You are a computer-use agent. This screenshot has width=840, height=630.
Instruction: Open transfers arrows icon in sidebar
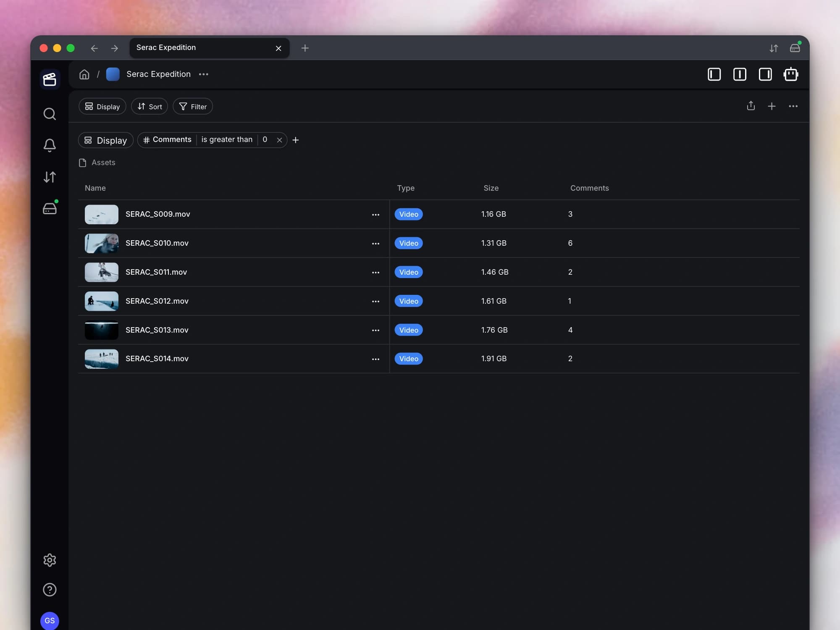tap(50, 177)
